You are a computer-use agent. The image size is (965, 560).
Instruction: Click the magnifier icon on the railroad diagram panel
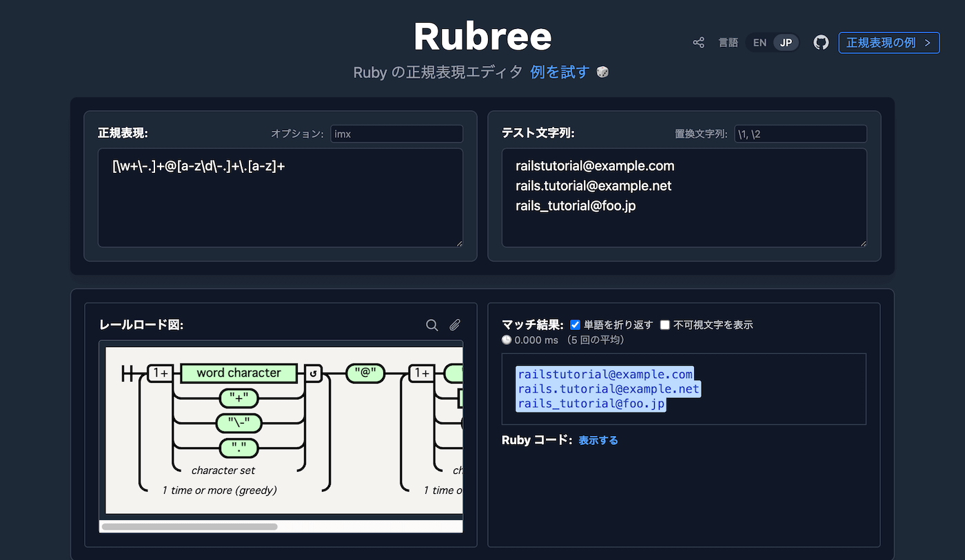(432, 324)
